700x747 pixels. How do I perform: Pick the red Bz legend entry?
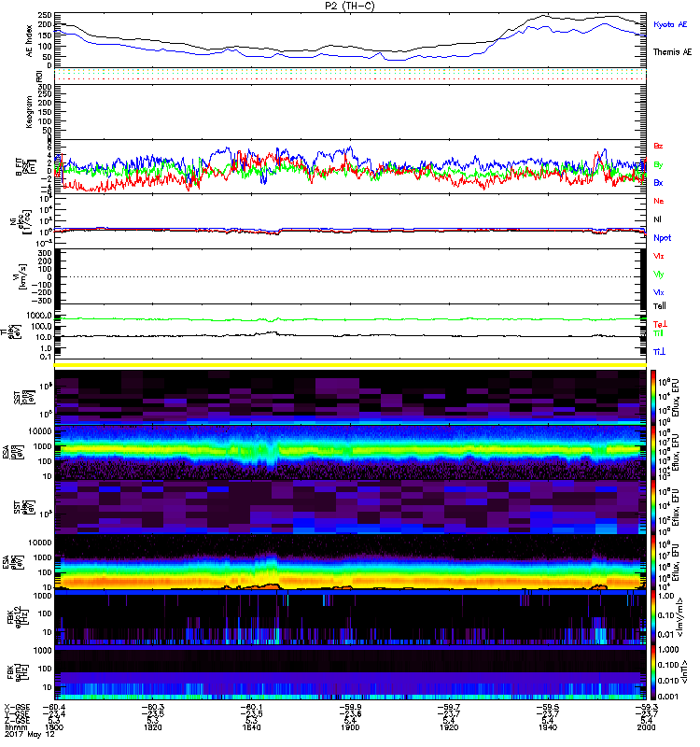[658, 146]
